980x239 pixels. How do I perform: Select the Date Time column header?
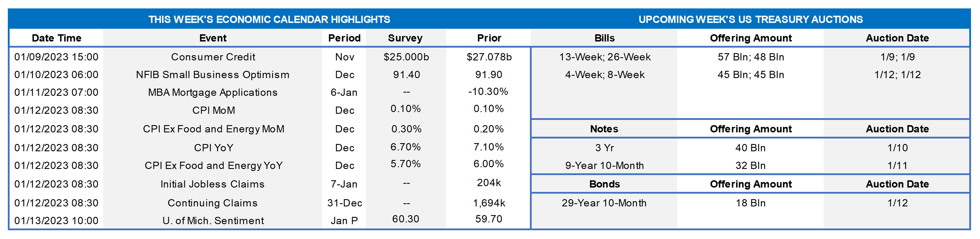pyautogui.click(x=56, y=38)
